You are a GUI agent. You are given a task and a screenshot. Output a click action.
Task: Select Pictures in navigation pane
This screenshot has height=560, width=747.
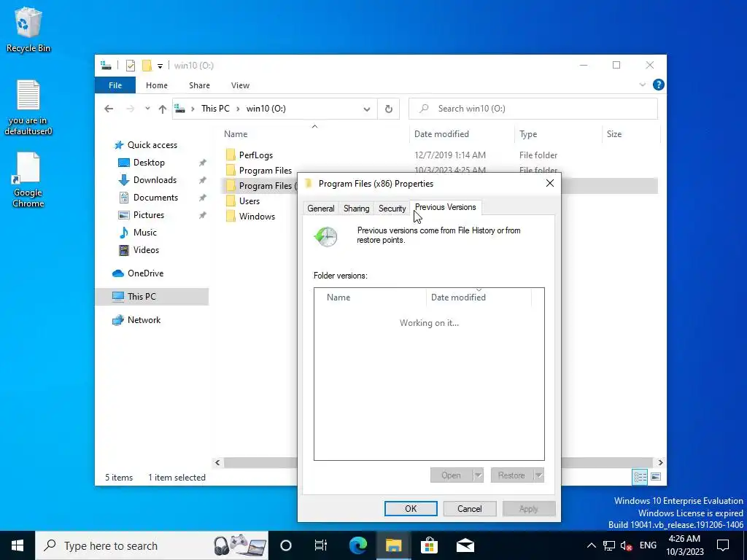pos(148,215)
